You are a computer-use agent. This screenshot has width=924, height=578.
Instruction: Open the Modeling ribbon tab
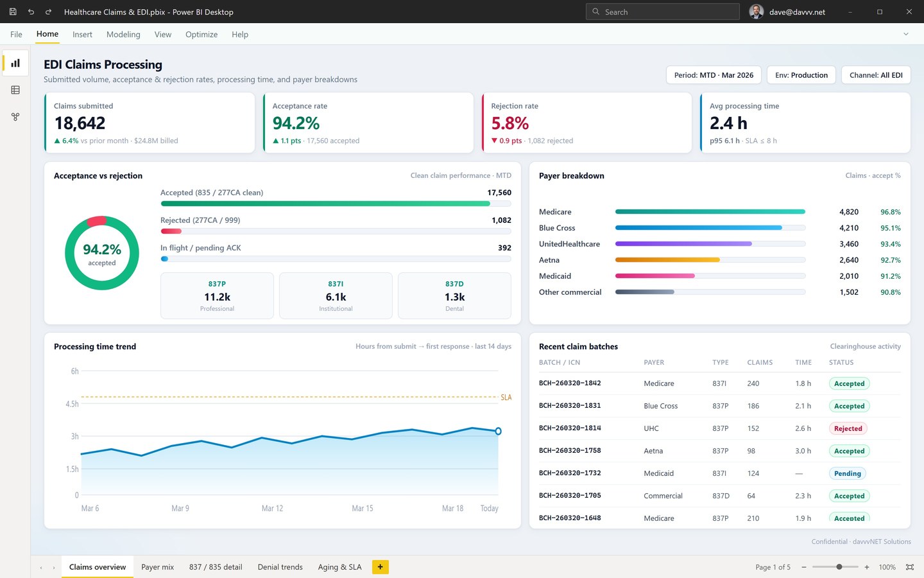click(x=123, y=35)
